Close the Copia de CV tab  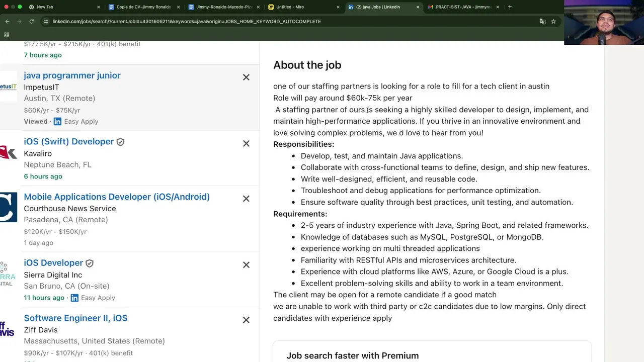[x=179, y=7]
